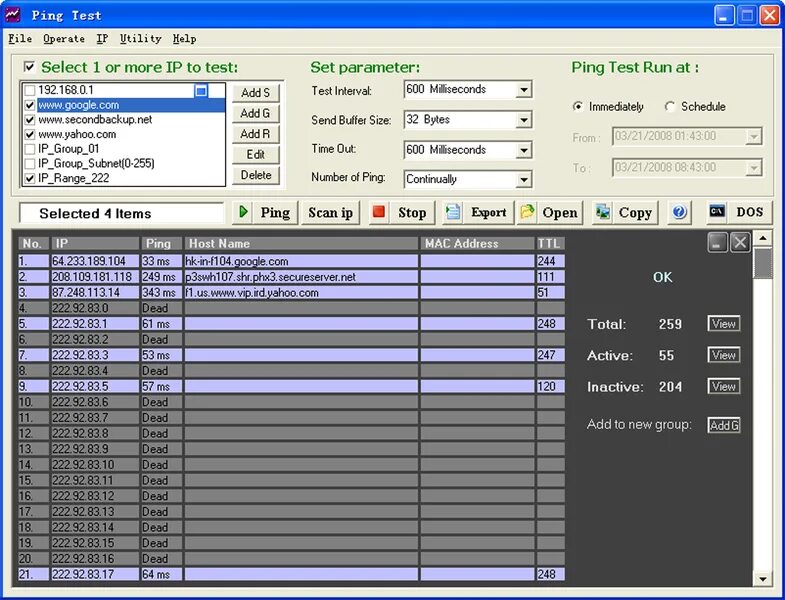The width and height of the screenshot is (785, 600).
Task: Open the To date dropdown
Action: point(753,168)
